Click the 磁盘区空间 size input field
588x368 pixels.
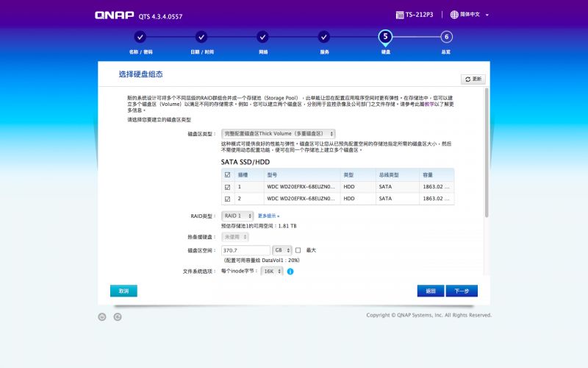tap(245, 250)
